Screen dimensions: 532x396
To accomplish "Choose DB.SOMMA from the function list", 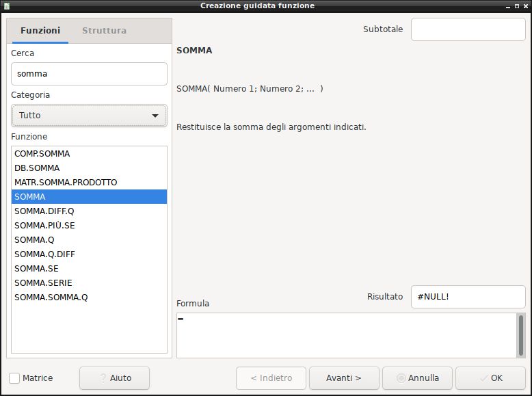I will (37, 168).
